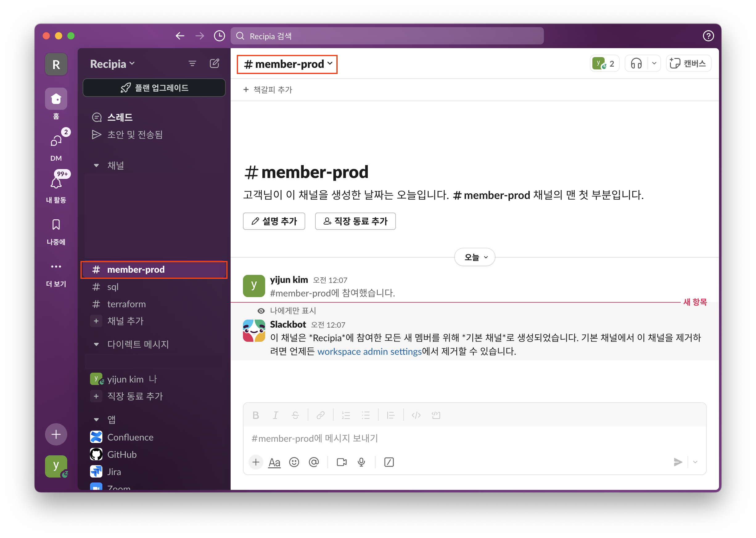
Task: Click the 플랜 업그레이드 button
Action: pyautogui.click(x=154, y=88)
